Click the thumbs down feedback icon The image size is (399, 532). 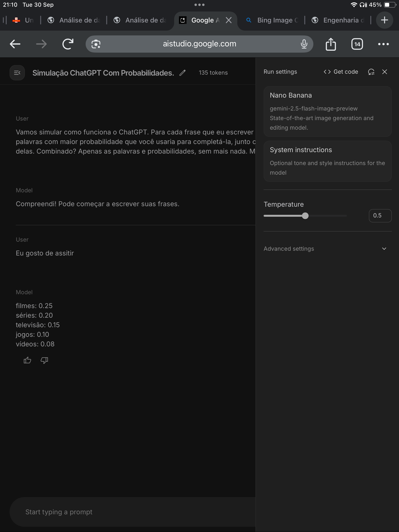coord(44,360)
